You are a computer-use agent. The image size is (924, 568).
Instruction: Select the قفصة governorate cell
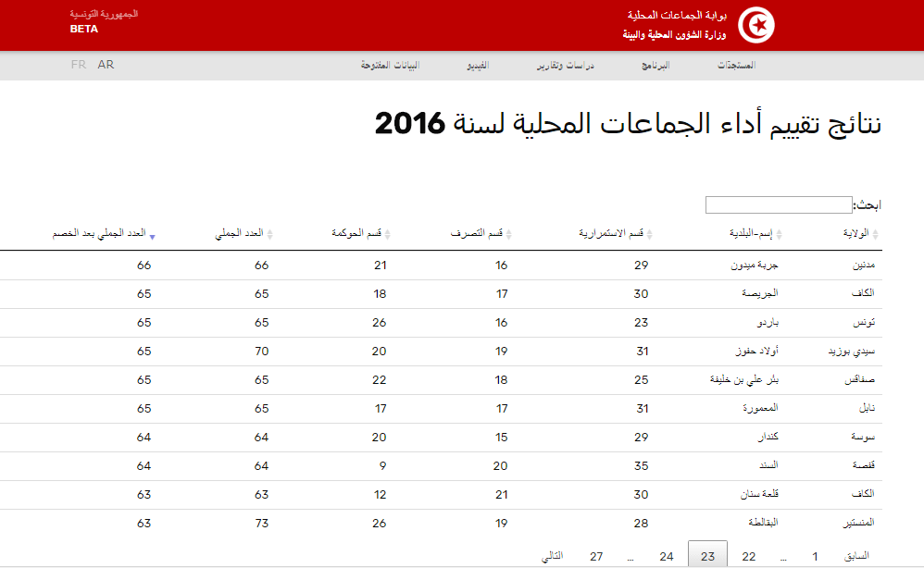point(864,465)
